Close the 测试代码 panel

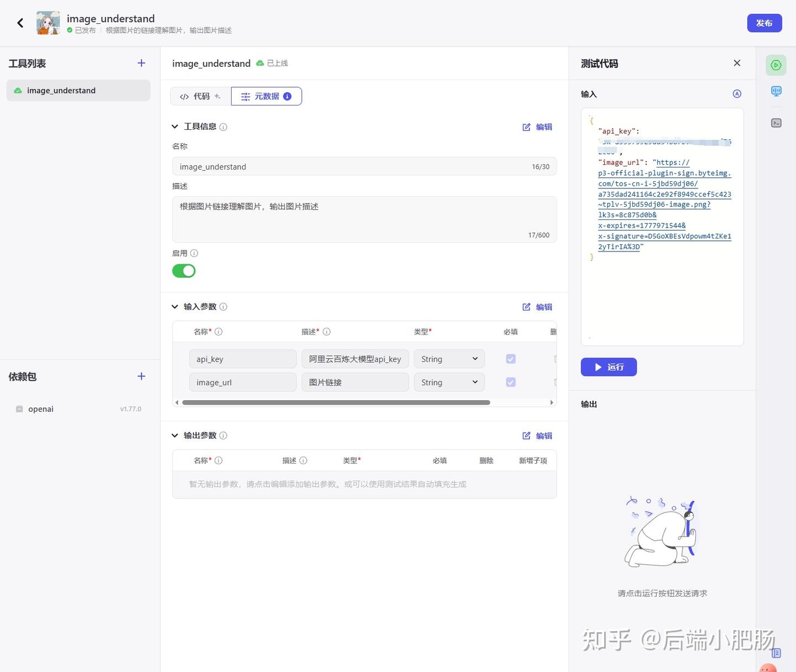point(737,63)
